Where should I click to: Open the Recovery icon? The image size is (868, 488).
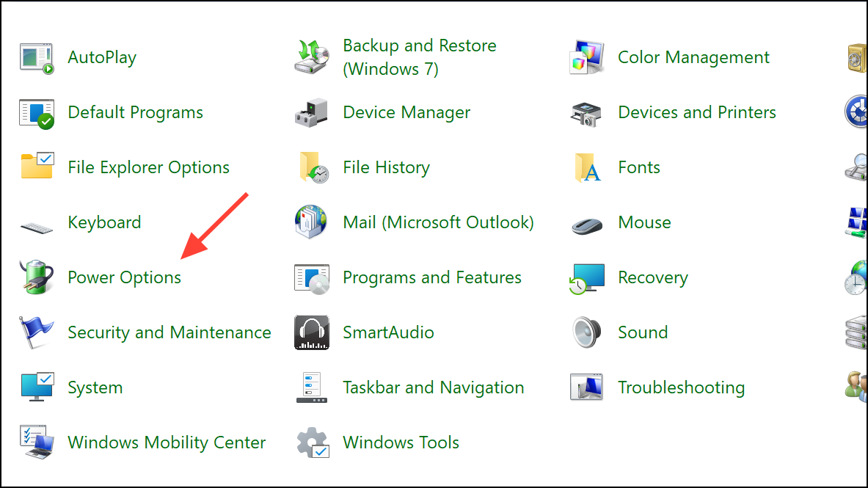(x=587, y=277)
